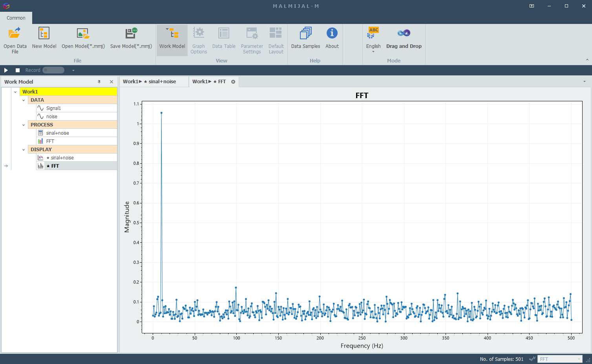This screenshot has height=364, width=592.
Task: Click the ribbon display options button in title bar
Action: [532, 6]
